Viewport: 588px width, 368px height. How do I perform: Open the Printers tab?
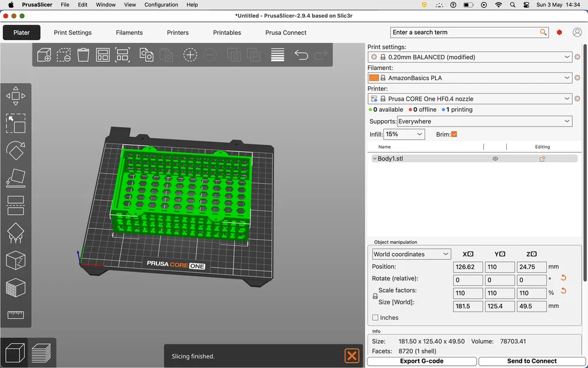coord(178,32)
